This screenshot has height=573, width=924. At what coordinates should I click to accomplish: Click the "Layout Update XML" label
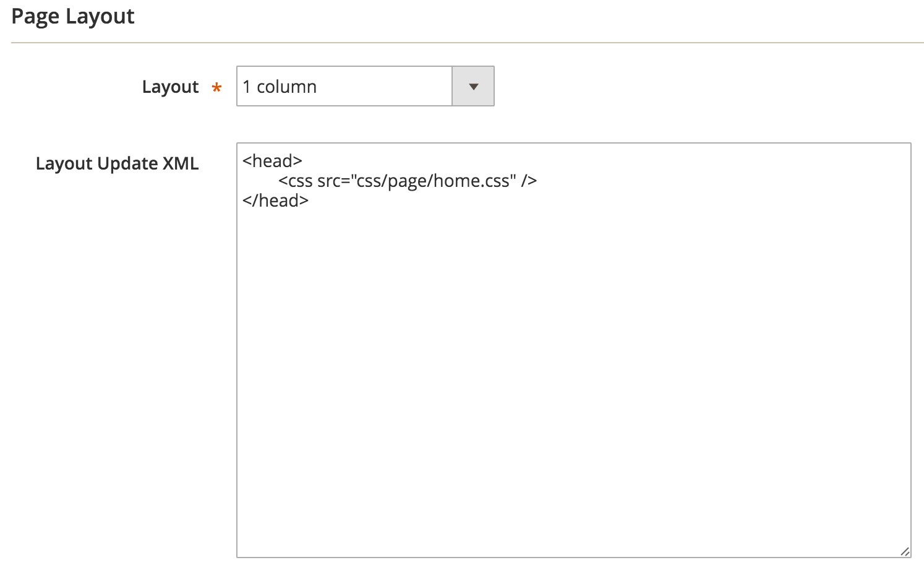coord(118,163)
